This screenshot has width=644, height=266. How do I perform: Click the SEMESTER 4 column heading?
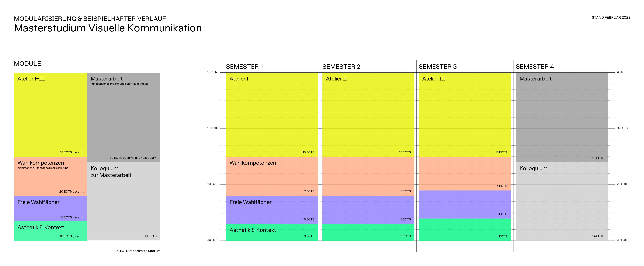(x=534, y=67)
